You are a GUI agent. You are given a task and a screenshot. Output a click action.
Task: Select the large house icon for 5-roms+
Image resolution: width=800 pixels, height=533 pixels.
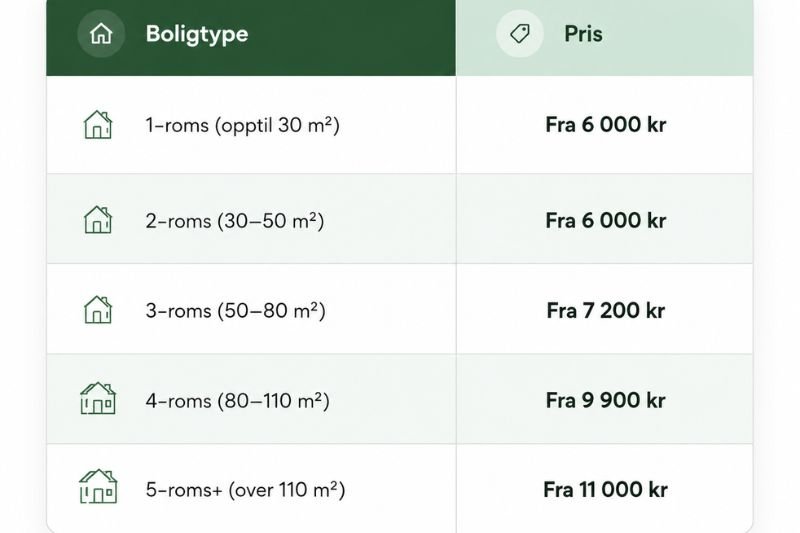tap(98, 487)
